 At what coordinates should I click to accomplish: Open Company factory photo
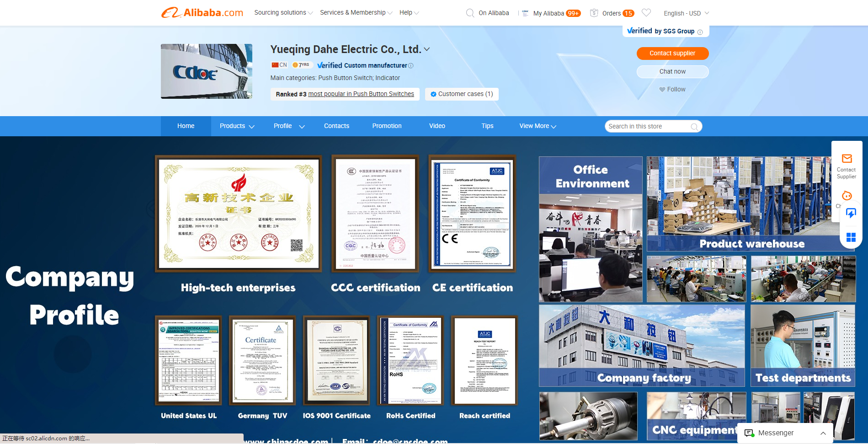click(x=642, y=346)
